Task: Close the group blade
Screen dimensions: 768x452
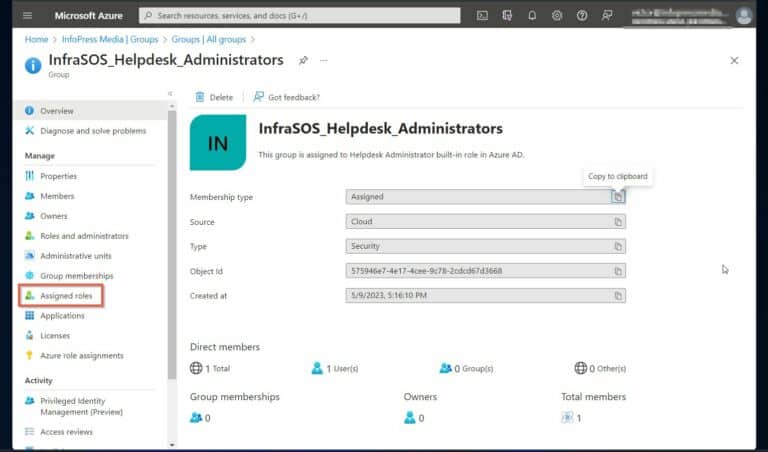Action: pos(734,61)
